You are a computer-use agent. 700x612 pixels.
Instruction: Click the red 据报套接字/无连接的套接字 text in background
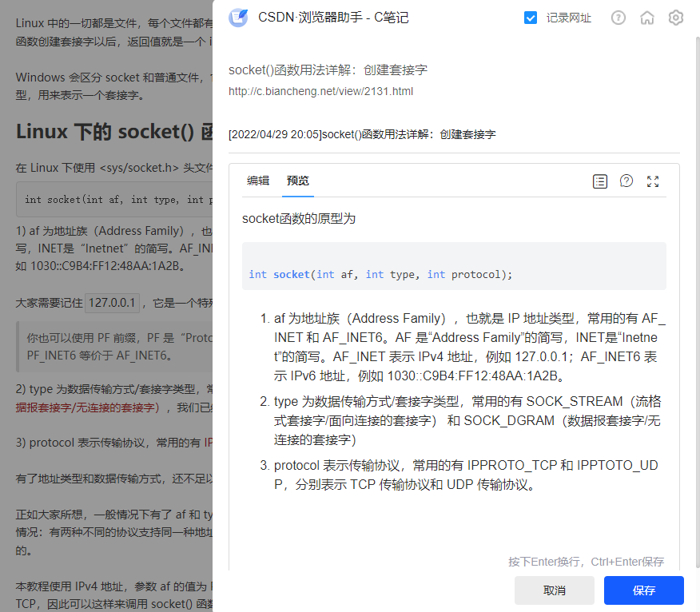(x=88, y=407)
